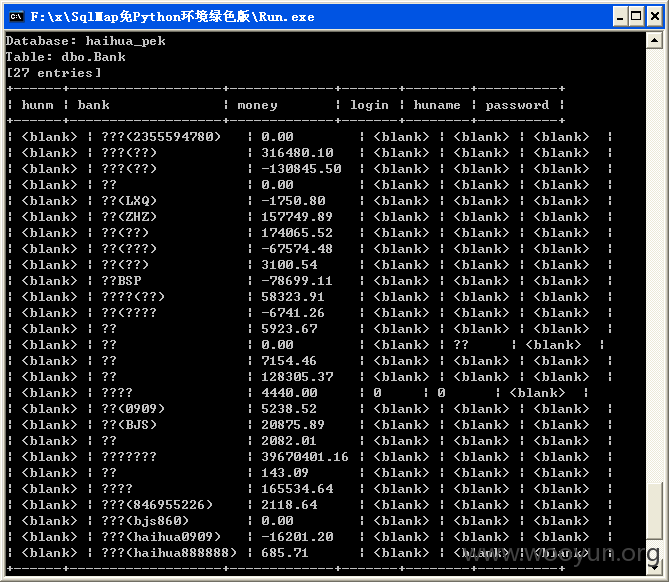Click money value '-67574.48'
This screenshot has width=669, height=582.
297,249
